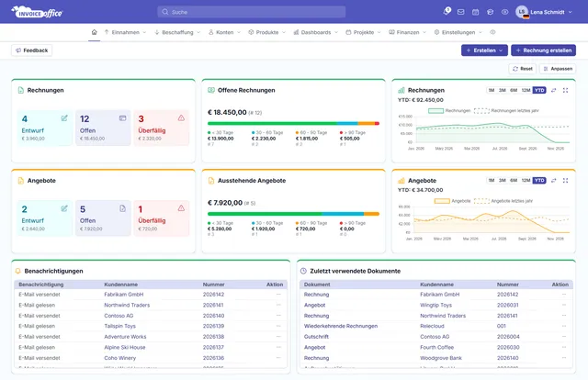Open the Angebote Offen document icon
The height and width of the screenshot is (380, 588).
122,208
